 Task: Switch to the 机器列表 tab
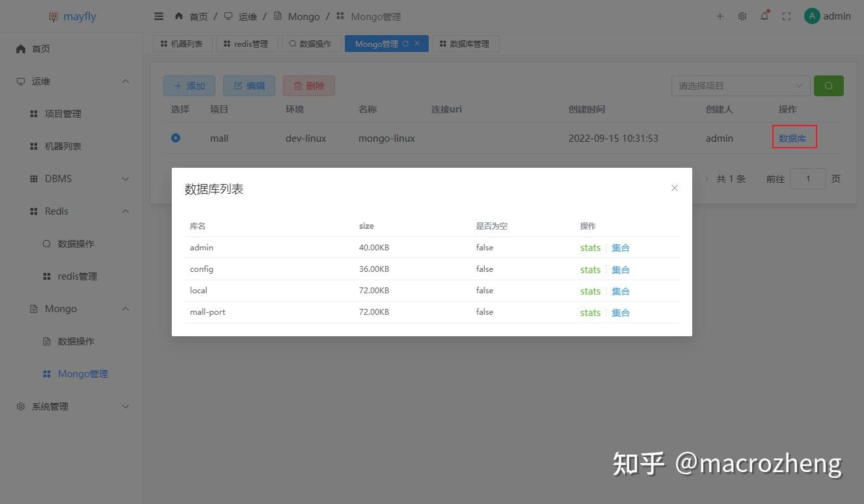click(x=182, y=44)
